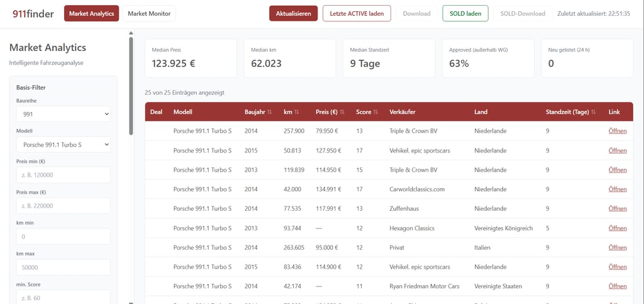Focus the km max input field
644x304 pixels.
click(x=64, y=267)
